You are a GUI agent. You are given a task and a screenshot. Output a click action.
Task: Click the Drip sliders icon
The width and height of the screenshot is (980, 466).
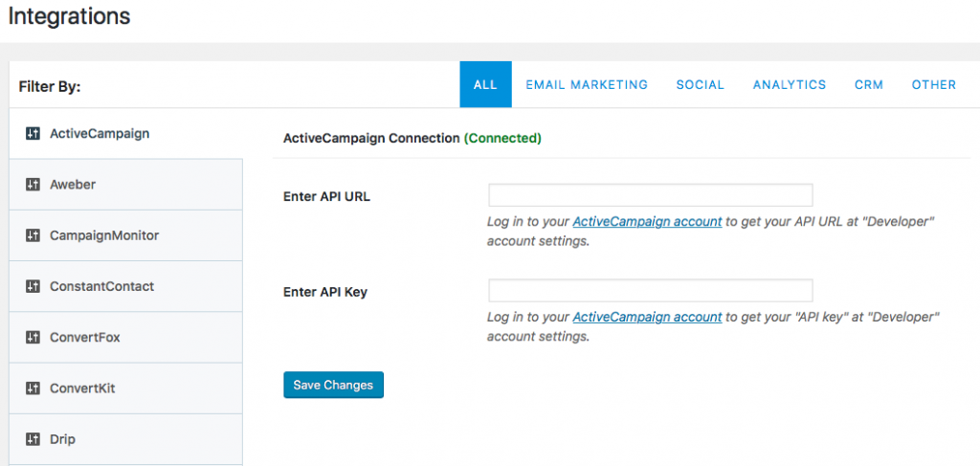[x=33, y=439]
